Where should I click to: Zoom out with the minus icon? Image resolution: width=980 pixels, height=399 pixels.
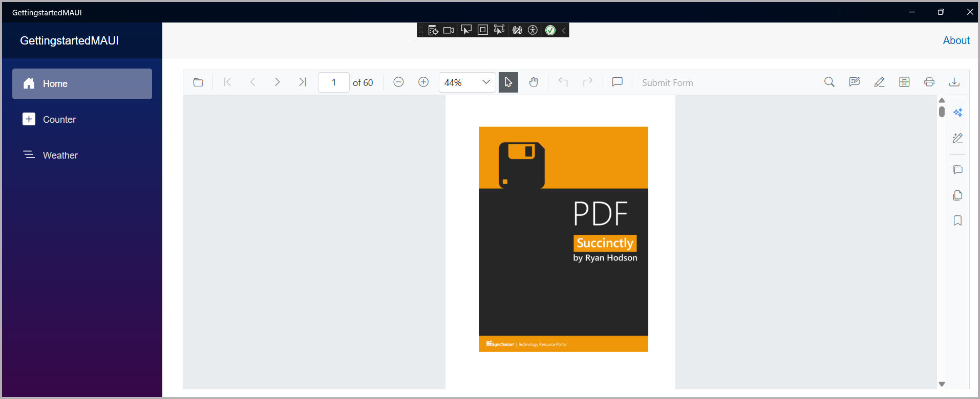click(x=398, y=82)
